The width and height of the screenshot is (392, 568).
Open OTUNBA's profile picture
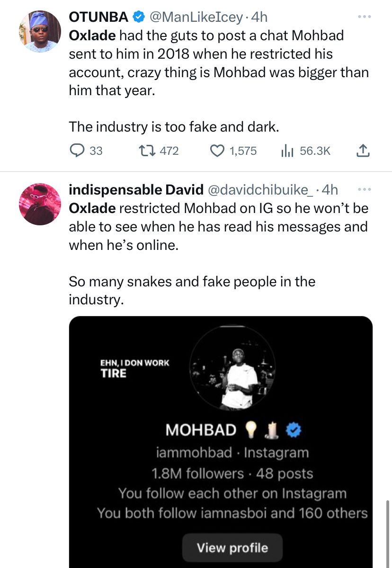[x=40, y=31]
